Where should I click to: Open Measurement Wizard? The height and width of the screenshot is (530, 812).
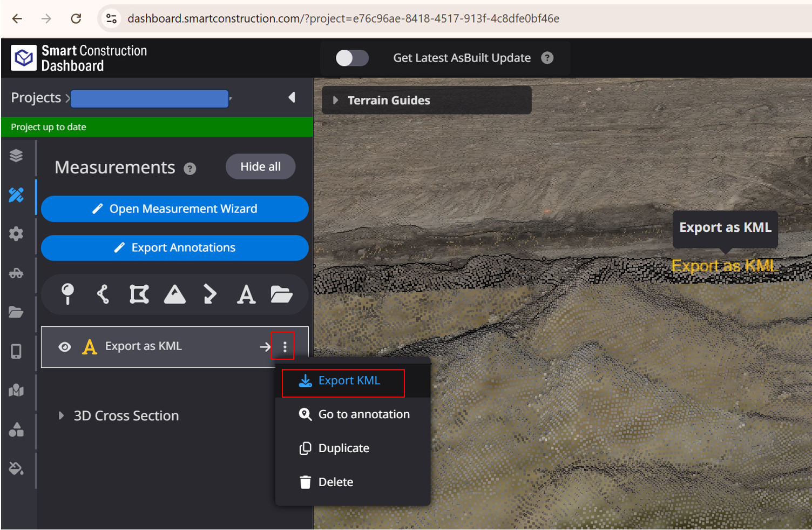[174, 209]
